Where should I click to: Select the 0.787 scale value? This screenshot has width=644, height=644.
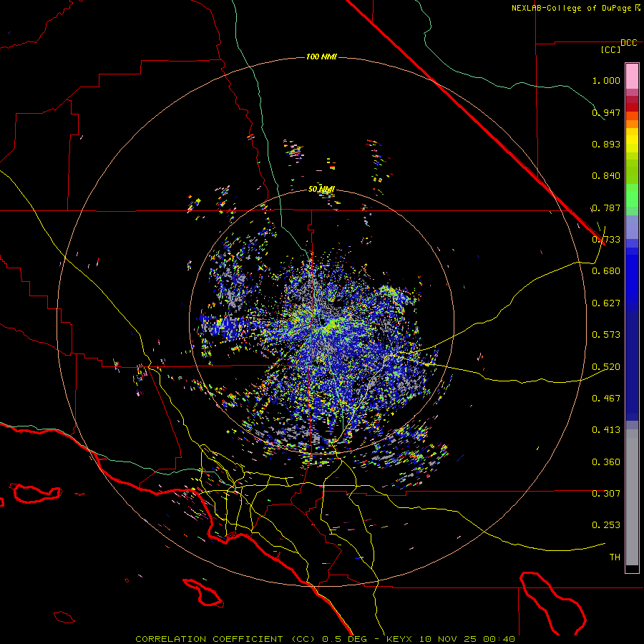(606, 208)
